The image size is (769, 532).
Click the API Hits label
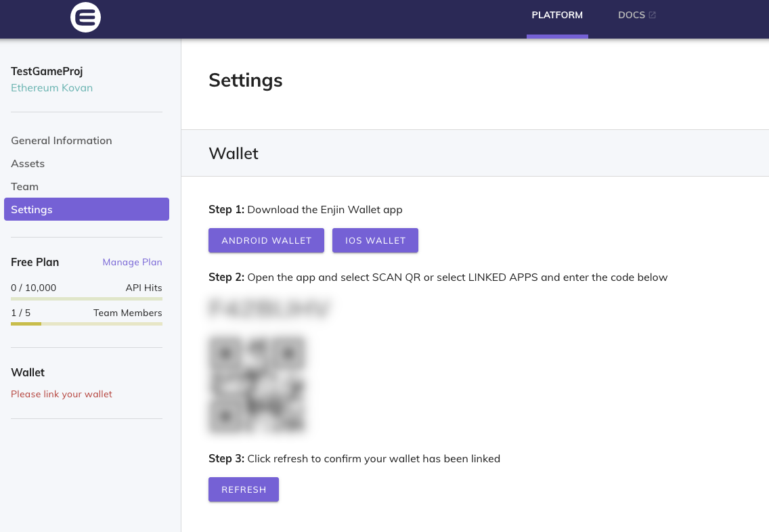(144, 288)
